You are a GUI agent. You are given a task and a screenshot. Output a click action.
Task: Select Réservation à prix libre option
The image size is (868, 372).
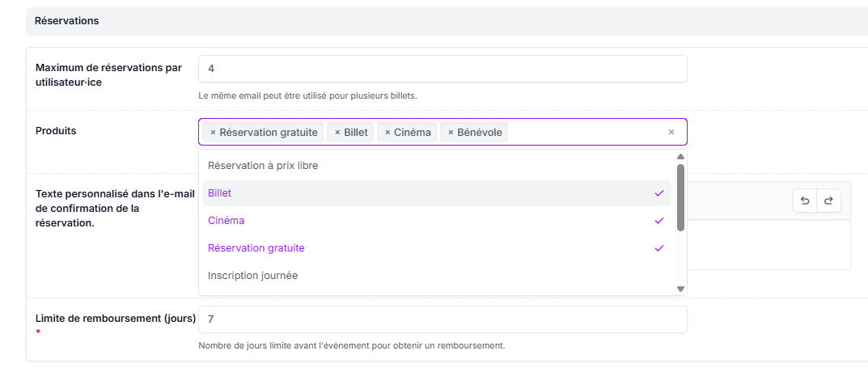[x=437, y=166]
